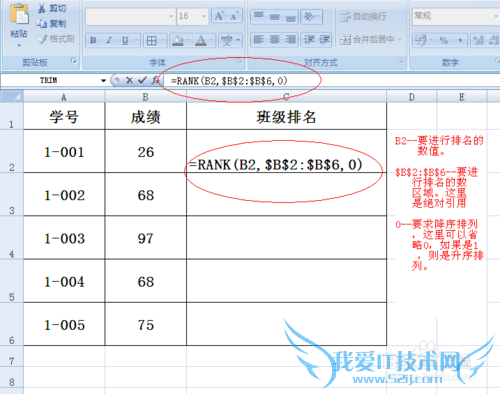
Task: Decrease the indent
Action: [309, 40]
